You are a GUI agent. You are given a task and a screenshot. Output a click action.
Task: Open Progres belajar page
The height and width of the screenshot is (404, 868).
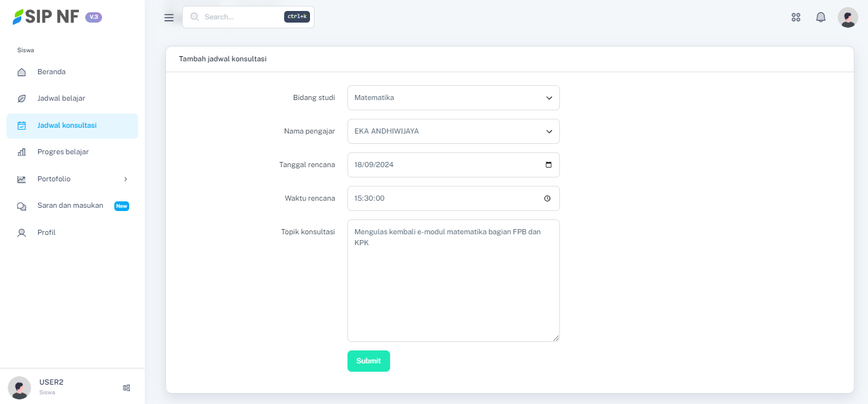(x=63, y=152)
